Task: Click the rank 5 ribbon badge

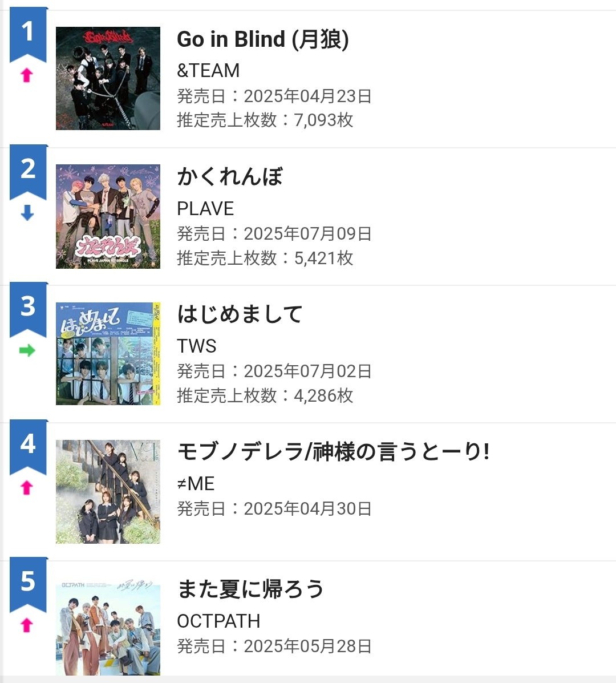Action: (x=29, y=584)
